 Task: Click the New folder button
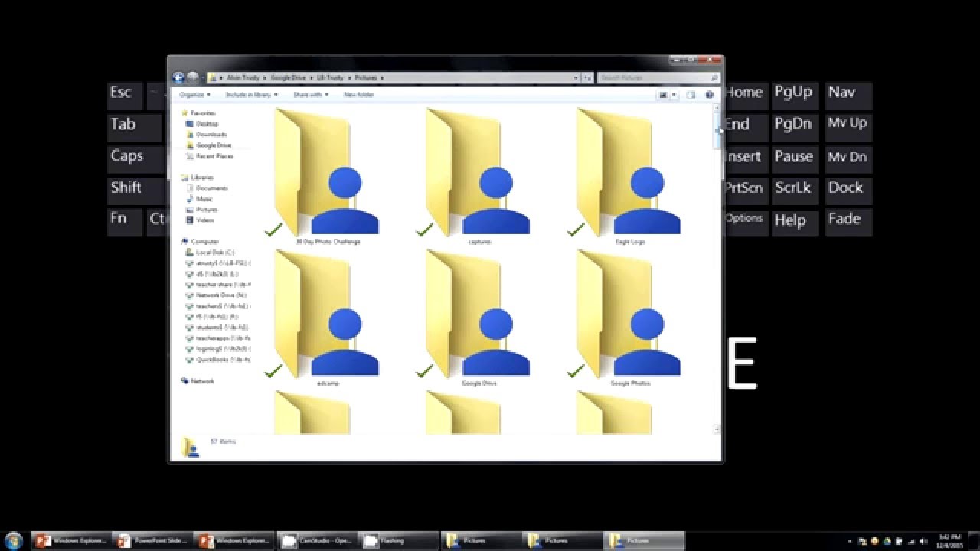[x=358, y=95]
